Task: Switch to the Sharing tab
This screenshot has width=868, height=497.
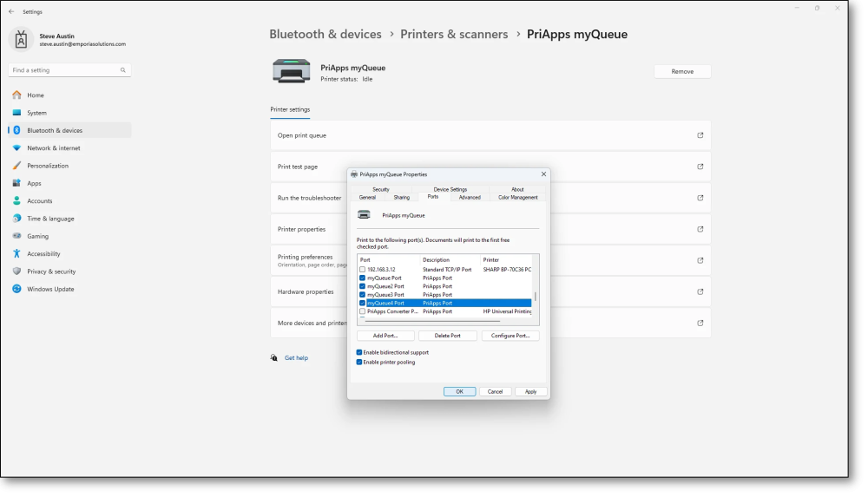Action: (402, 198)
